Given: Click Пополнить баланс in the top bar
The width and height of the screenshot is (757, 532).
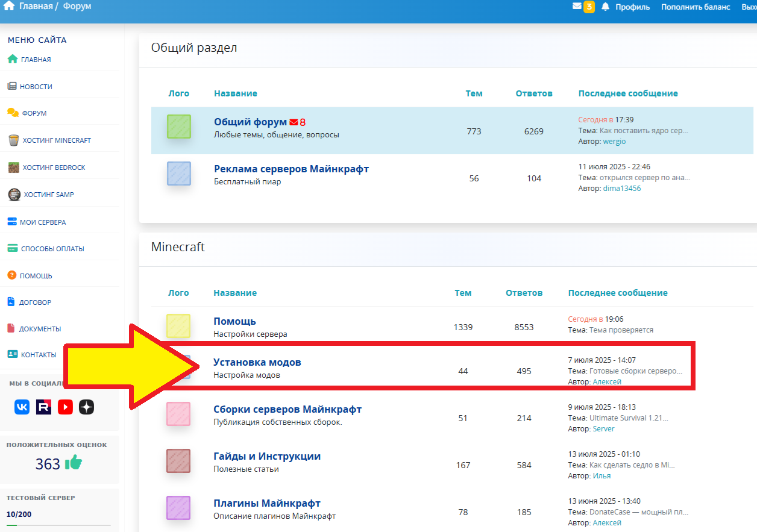Looking at the screenshot, I should click(696, 7).
